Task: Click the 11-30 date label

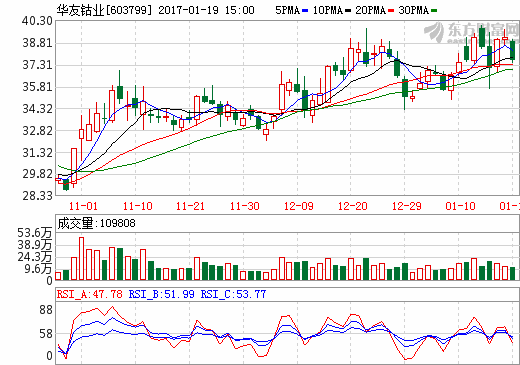Action: tap(244, 206)
